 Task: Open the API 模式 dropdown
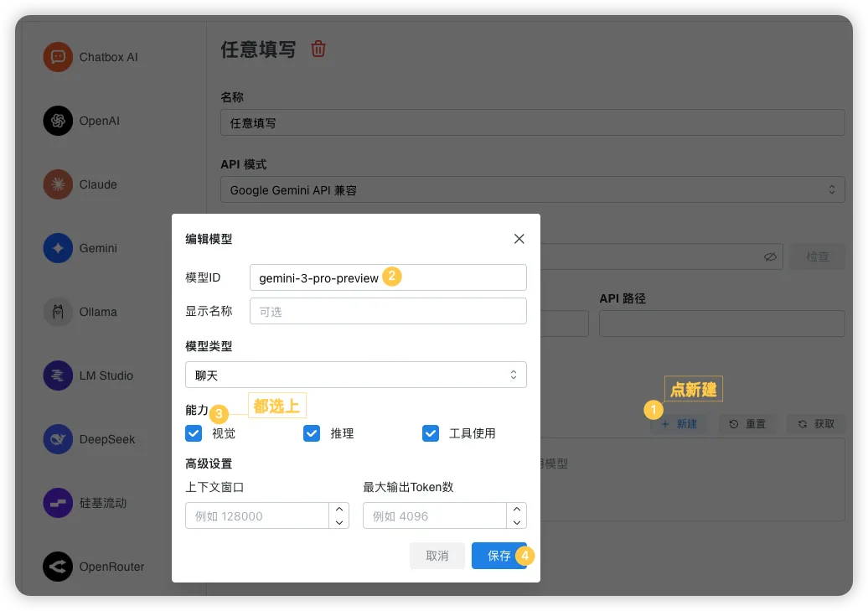click(533, 189)
